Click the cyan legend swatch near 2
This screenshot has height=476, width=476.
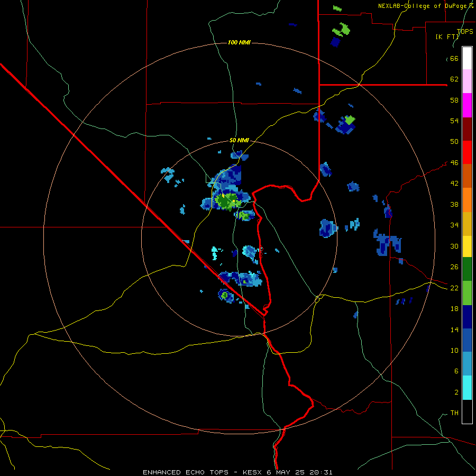[467, 388]
